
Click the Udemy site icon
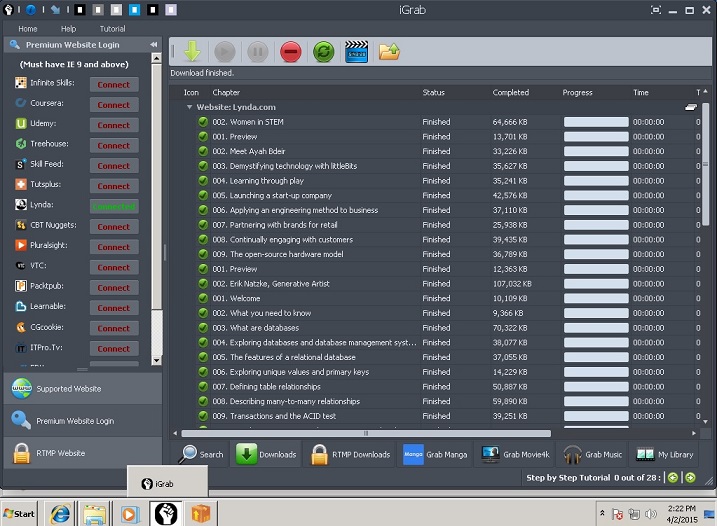click(x=21, y=123)
